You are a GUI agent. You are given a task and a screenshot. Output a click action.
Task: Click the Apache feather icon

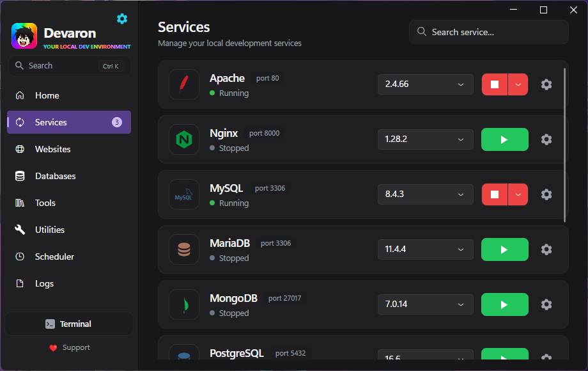(184, 84)
